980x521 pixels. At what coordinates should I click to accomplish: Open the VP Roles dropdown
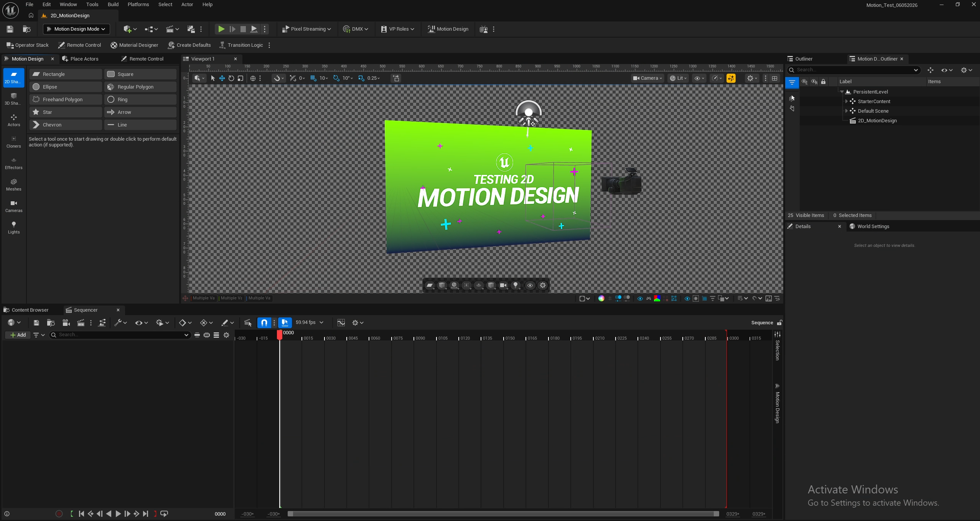(398, 29)
